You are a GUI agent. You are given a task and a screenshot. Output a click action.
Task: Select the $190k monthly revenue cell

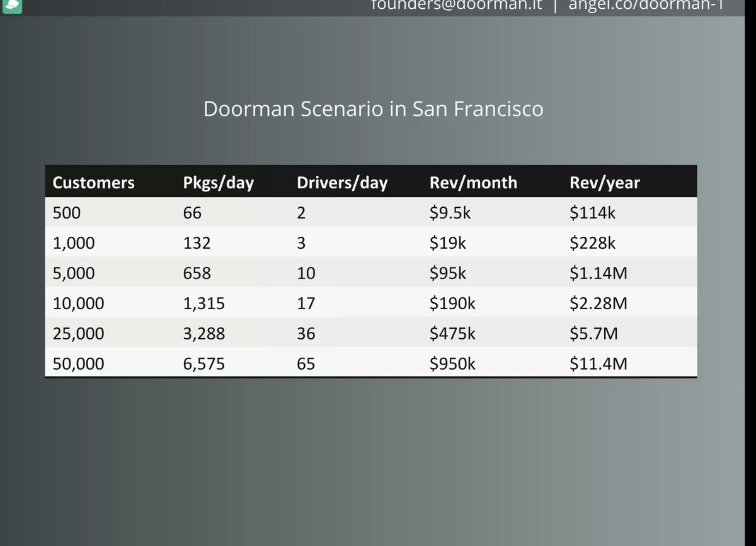452,304
